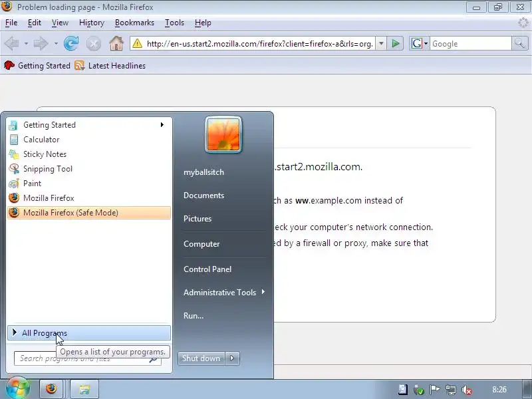This screenshot has height=399, width=532.
Task: Open Control Panel
Action: click(x=207, y=269)
